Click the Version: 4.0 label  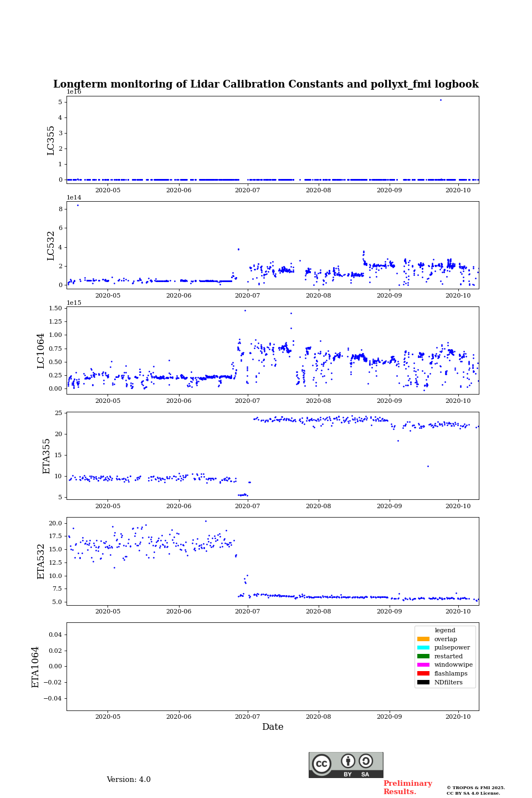129,780
